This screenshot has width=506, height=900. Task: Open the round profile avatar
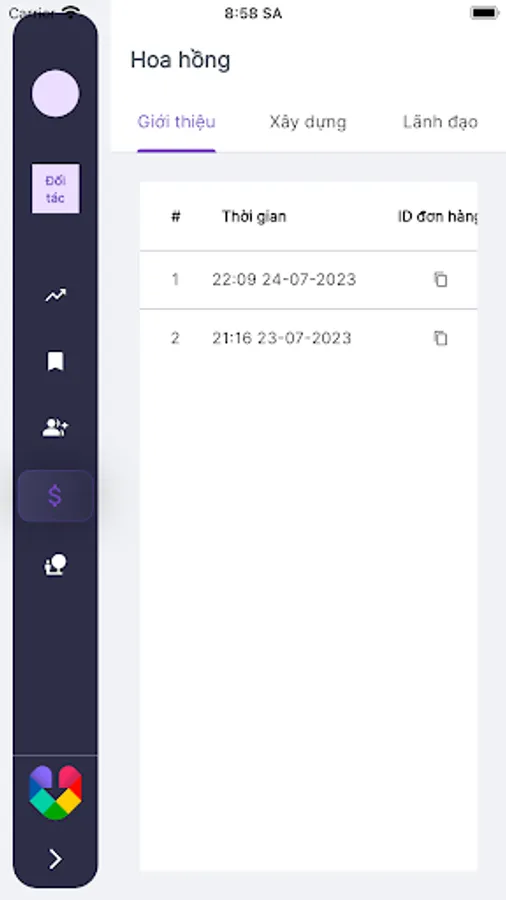[56, 94]
